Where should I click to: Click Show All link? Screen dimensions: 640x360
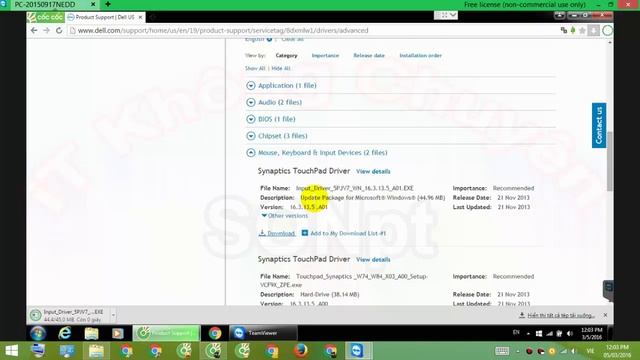click(255, 68)
